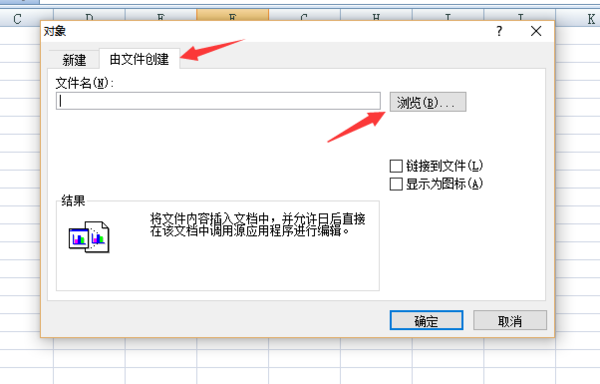Focus the 文件名 text field
The image size is (600, 384).
[218, 101]
